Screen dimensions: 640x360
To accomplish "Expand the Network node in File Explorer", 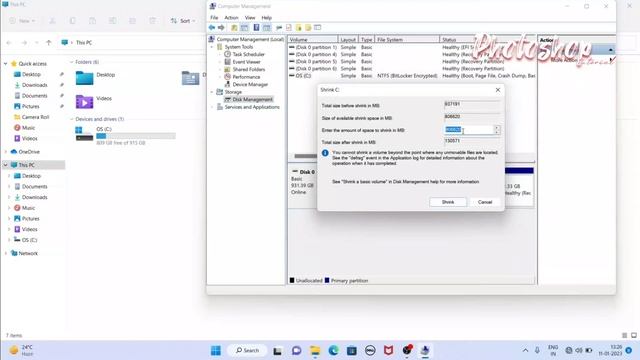I will (x=5, y=253).
